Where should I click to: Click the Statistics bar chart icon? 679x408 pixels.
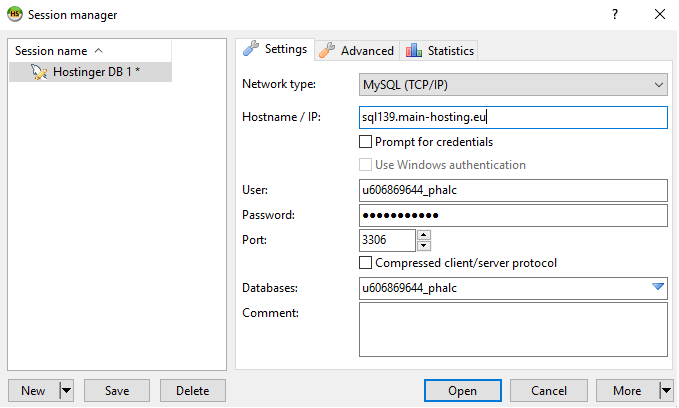click(414, 50)
